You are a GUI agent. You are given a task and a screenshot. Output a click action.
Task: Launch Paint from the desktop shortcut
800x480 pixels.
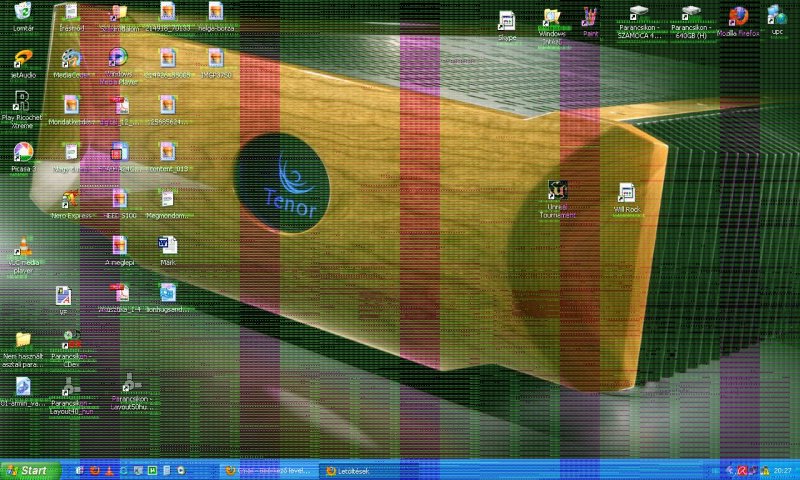(590, 18)
